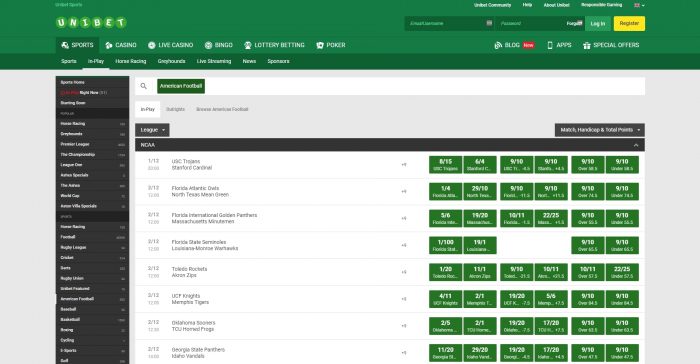The image size is (700, 364).
Task: Open the Apps page with phone icon
Action: point(559,45)
